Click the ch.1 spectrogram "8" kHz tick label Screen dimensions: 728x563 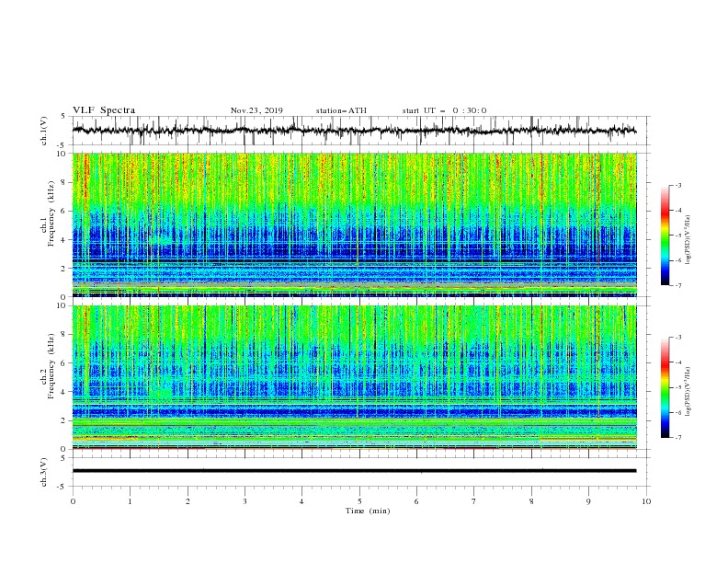tap(64, 182)
